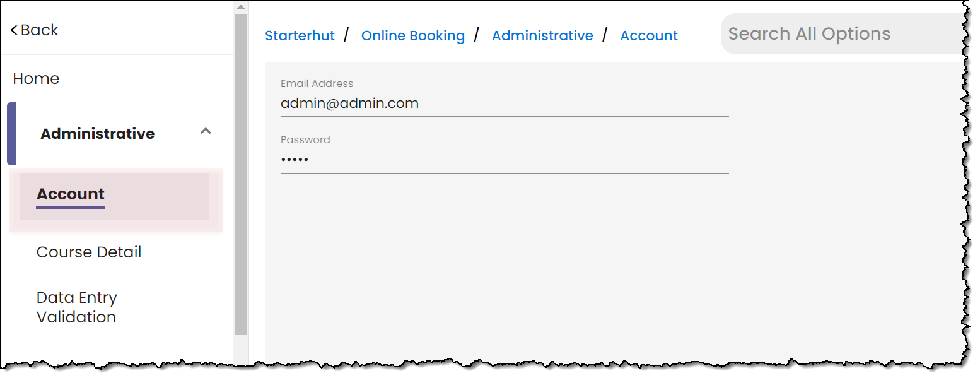Click the Password field label
Image resolution: width=980 pixels, height=378 pixels.
coord(305,139)
